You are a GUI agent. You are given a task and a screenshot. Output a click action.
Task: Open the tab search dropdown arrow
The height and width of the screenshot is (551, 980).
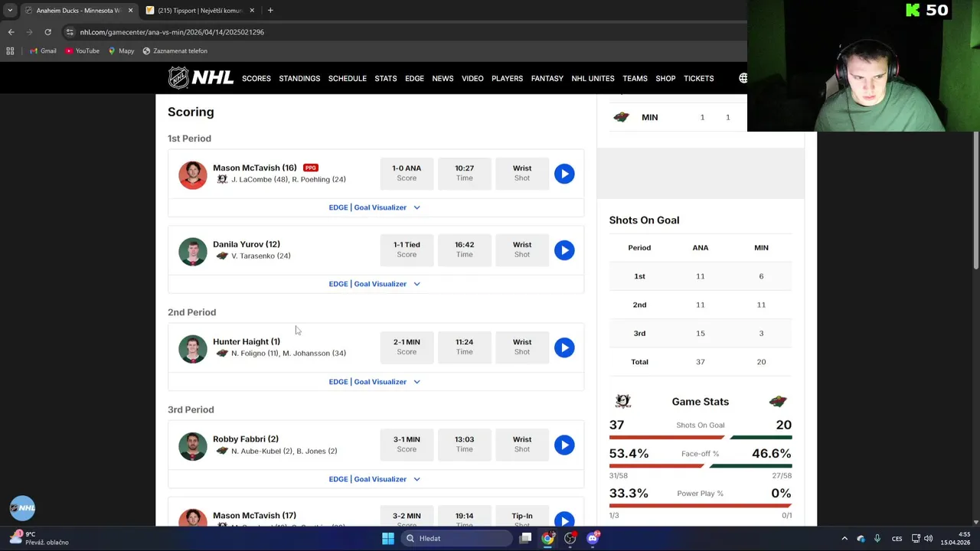[x=10, y=11]
